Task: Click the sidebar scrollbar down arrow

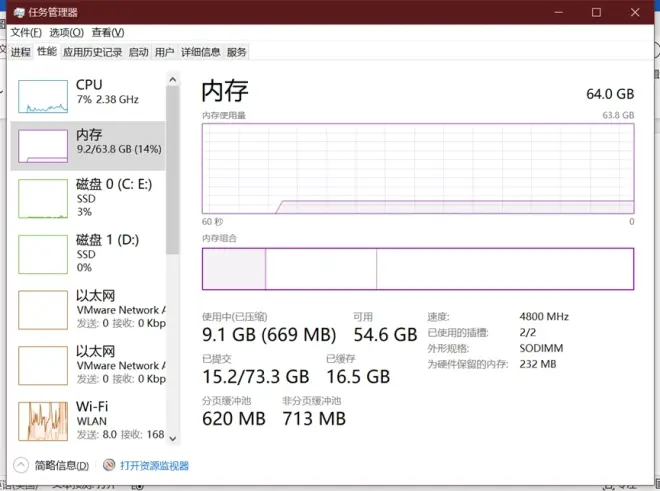Action: click(x=172, y=437)
